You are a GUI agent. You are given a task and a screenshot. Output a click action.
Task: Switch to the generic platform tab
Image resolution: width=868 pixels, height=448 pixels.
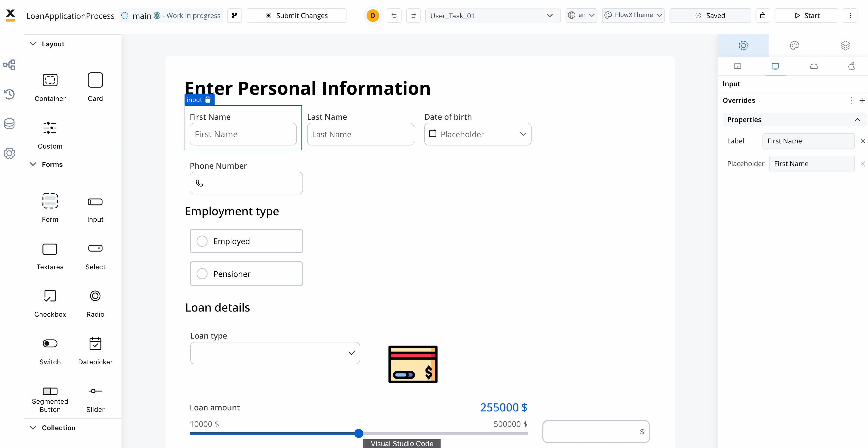(x=737, y=66)
